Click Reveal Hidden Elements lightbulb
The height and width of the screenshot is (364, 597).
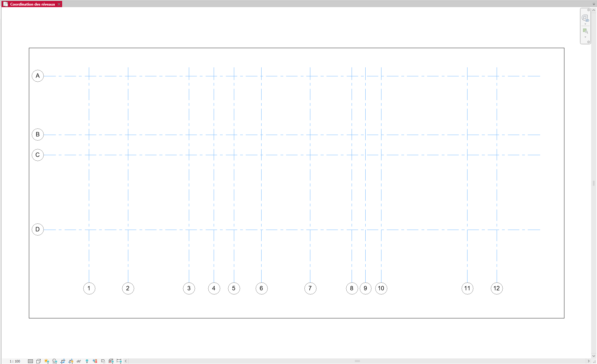click(x=87, y=361)
